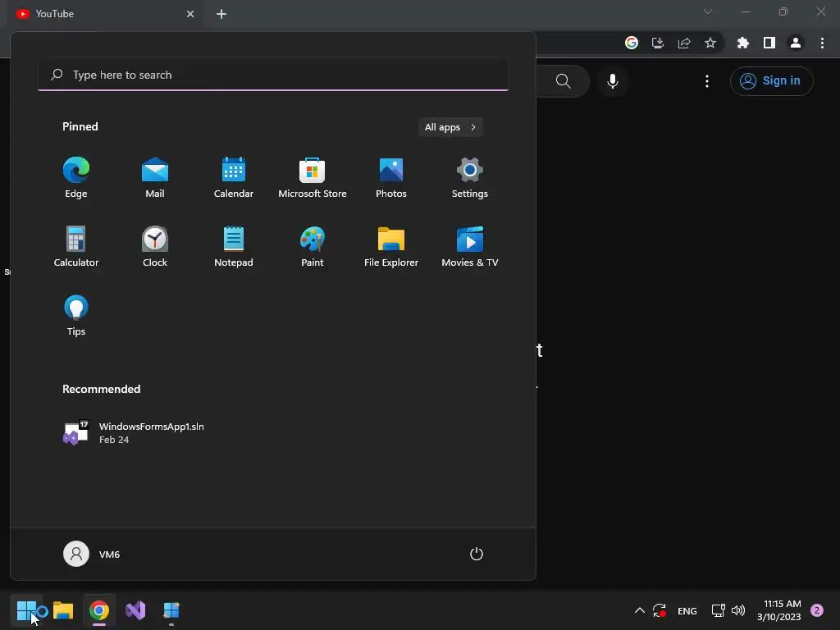Open the clock and date flyout
Image resolution: width=840 pixels, height=630 pixels.
coord(779,610)
